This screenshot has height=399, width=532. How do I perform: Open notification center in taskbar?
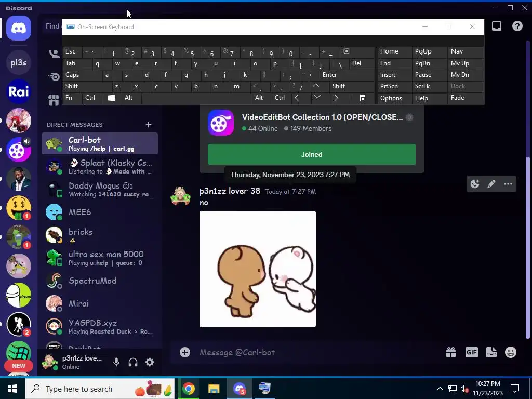[x=515, y=389]
